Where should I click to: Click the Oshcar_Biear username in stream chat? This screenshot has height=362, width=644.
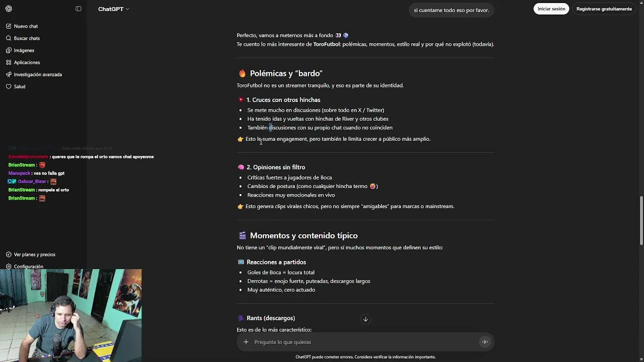coord(32,182)
